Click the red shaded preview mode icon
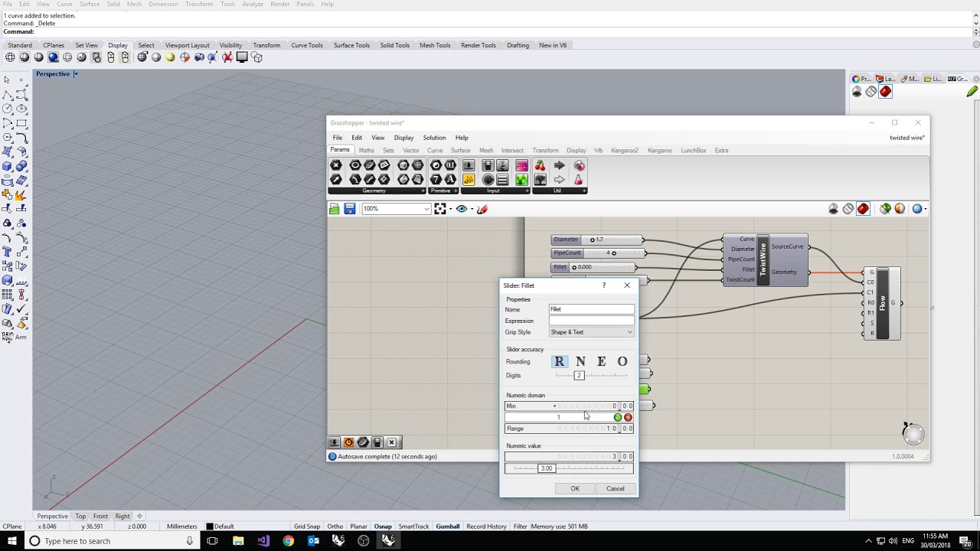980x551 pixels. [x=863, y=209]
